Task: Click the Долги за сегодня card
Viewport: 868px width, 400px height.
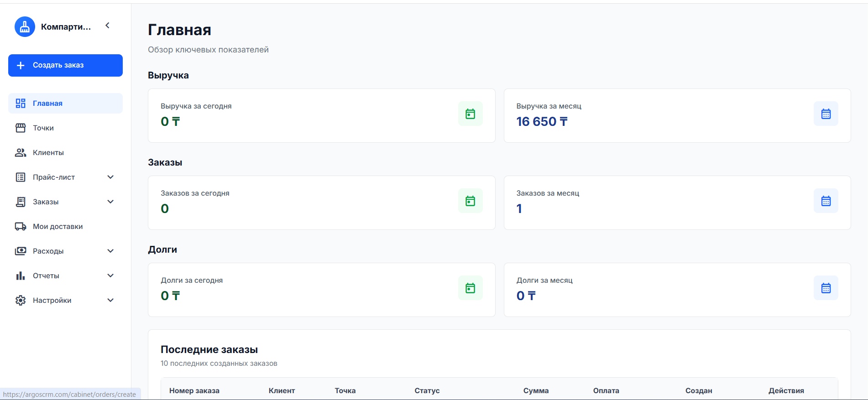Action: tap(322, 290)
